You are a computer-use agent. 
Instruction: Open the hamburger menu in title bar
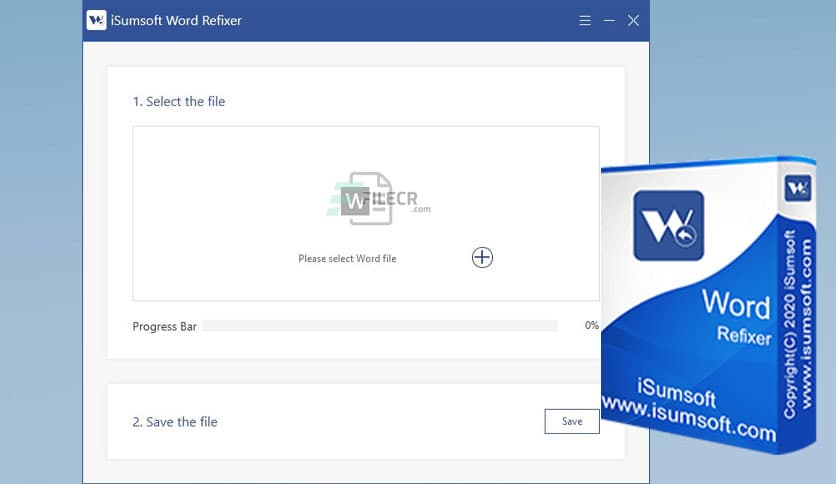(x=585, y=20)
